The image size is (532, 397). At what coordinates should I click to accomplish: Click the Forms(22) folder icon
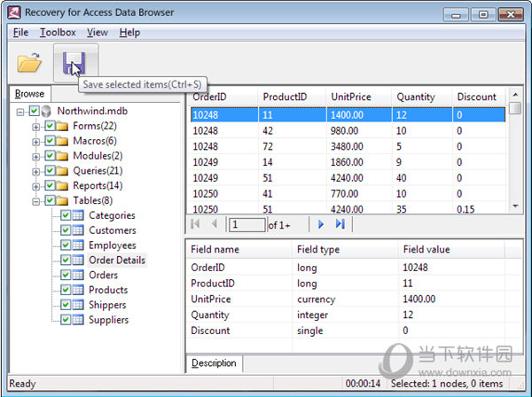(x=62, y=126)
